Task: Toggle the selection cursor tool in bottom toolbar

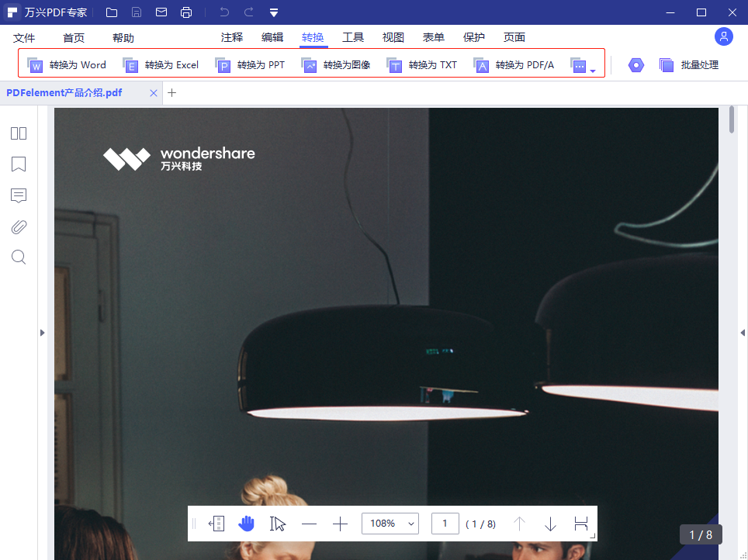Action: click(277, 524)
